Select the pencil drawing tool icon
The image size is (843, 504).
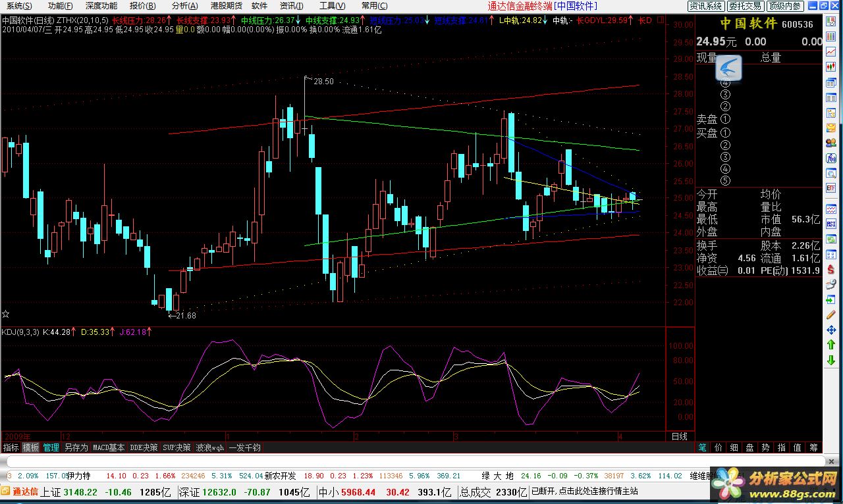point(831,316)
